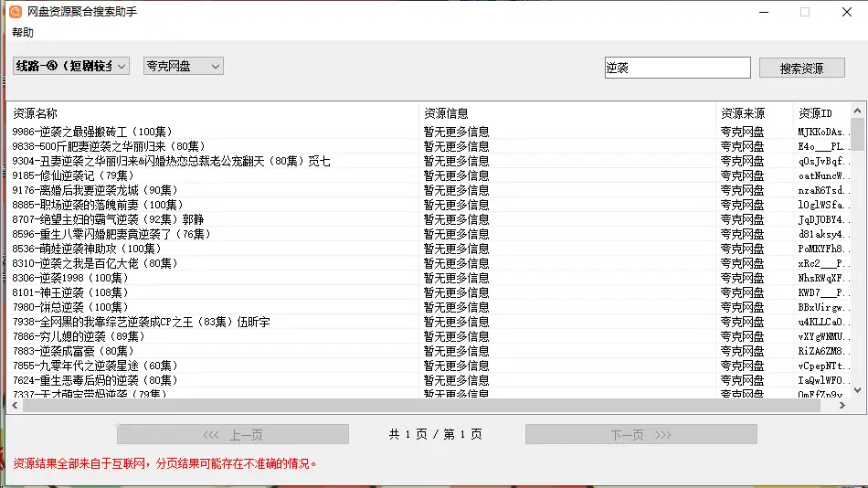The height and width of the screenshot is (488, 868).
Task: Click the 下一页 next page button
Action: pos(640,435)
